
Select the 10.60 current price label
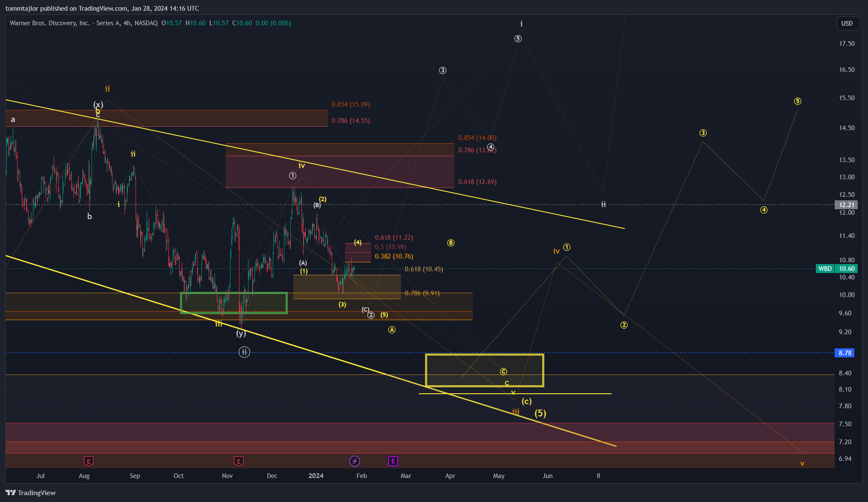(847, 269)
